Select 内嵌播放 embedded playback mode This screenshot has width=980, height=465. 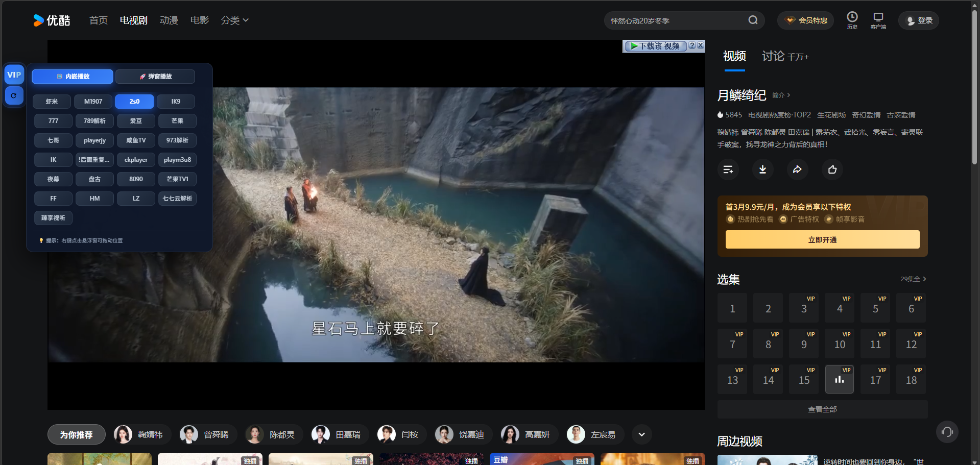[x=73, y=77]
